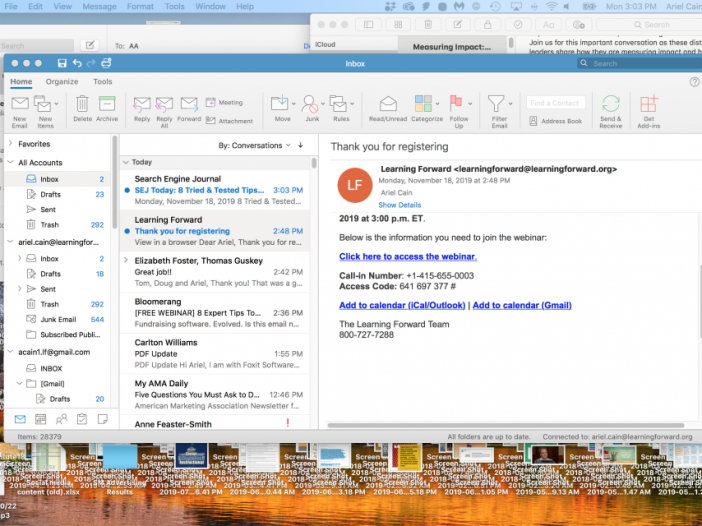Open the By: Conversations sort dropdown
Viewport: 702px width, 526px height.
pos(254,145)
